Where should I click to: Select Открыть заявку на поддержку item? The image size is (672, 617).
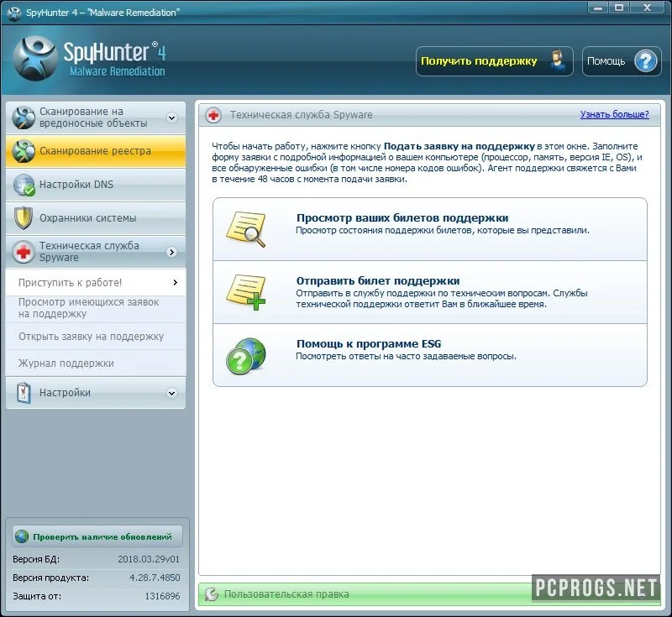[x=96, y=337]
